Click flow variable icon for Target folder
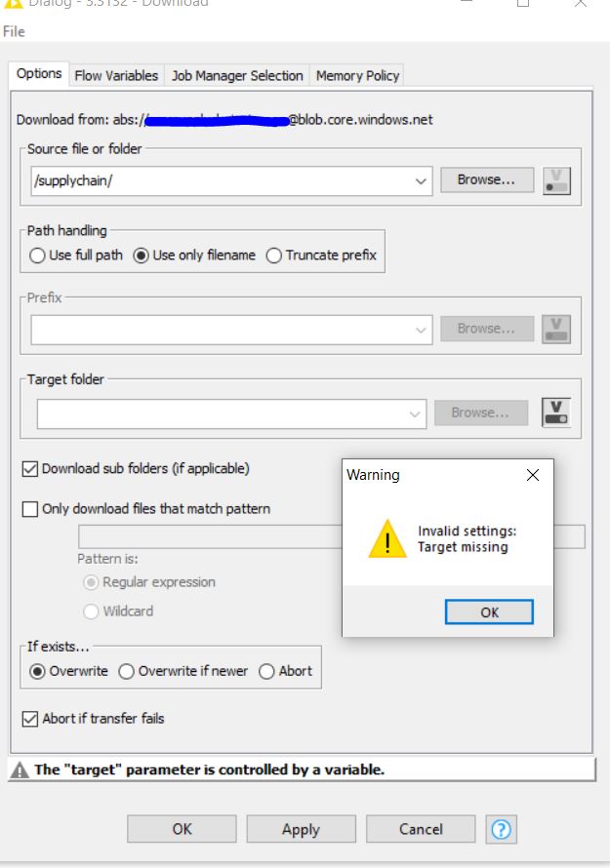Screen dimensions: 610x868 coord(556,413)
